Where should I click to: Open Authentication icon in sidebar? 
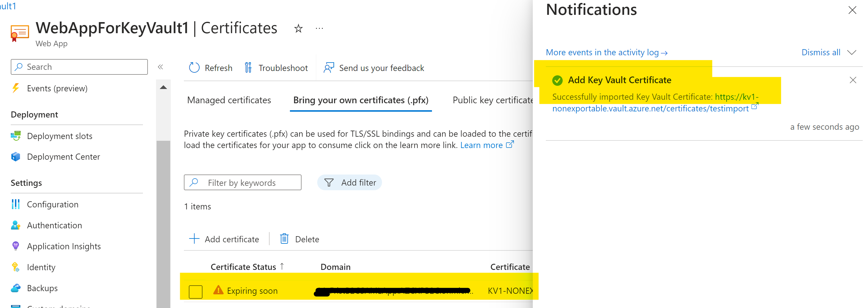pyautogui.click(x=15, y=225)
